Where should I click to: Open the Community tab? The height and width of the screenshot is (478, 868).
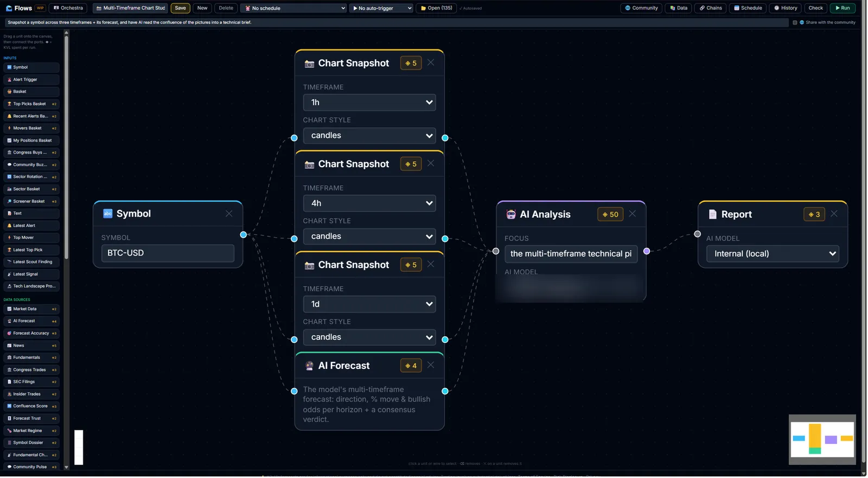(642, 8)
